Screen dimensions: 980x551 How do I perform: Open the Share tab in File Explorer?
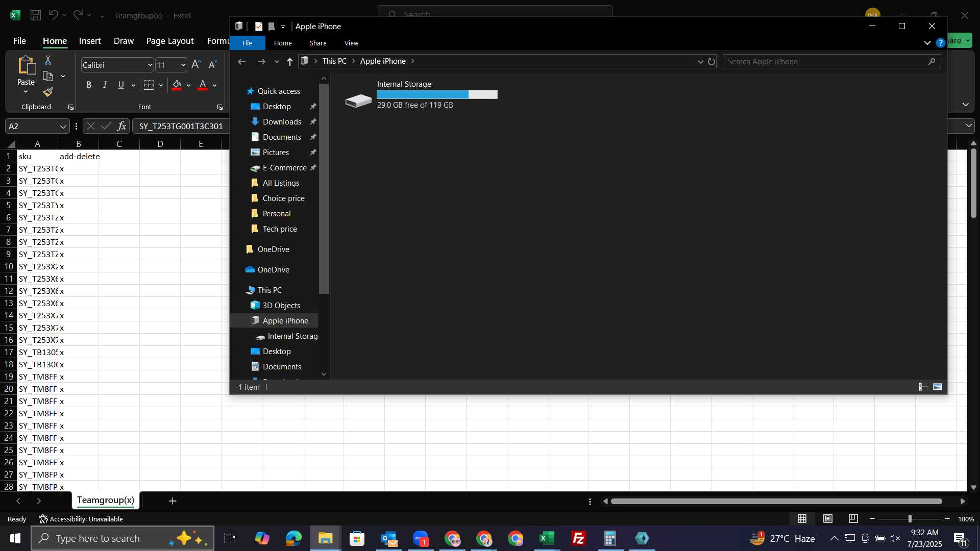point(318,43)
